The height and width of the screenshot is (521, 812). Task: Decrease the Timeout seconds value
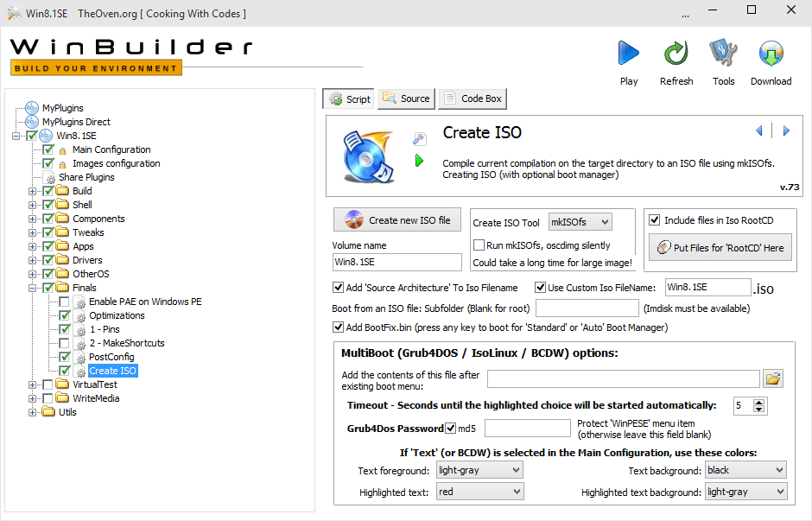click(x=758, y=410)
